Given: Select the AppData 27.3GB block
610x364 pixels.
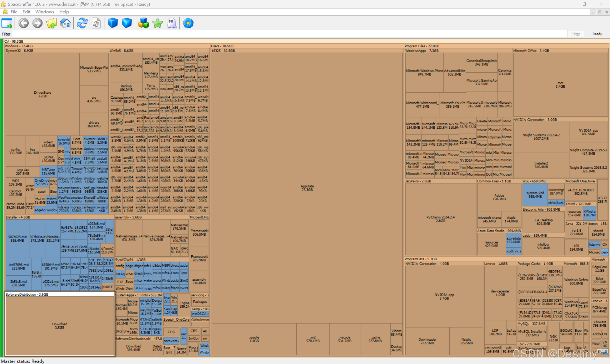Looking at the screenshot, I should [x=307, y=188].
